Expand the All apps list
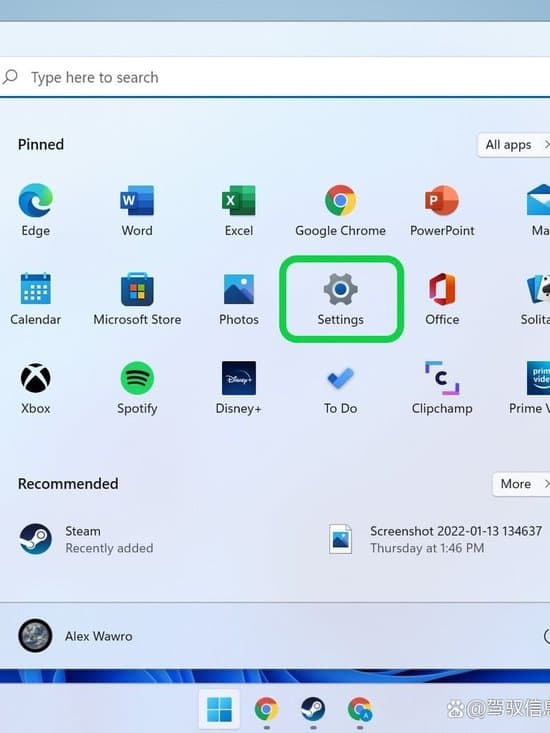Screen dimensions: 550x733 pos(514,145)
